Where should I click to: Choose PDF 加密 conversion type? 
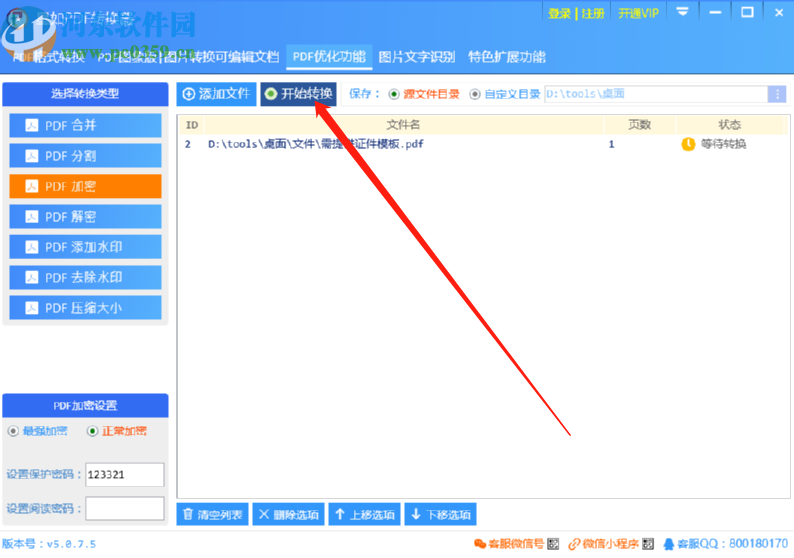tap(85, 186)
